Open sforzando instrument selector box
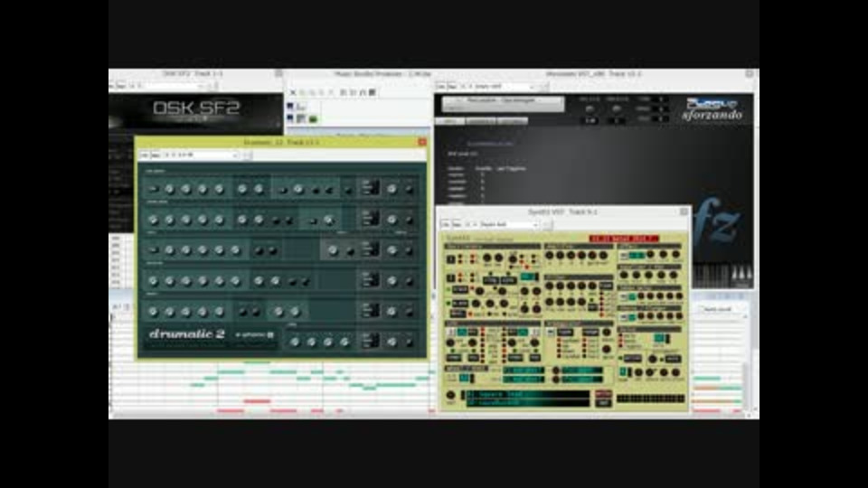This screenshot has height=488, width=868. pyautogui.click(x=503, y=102)
